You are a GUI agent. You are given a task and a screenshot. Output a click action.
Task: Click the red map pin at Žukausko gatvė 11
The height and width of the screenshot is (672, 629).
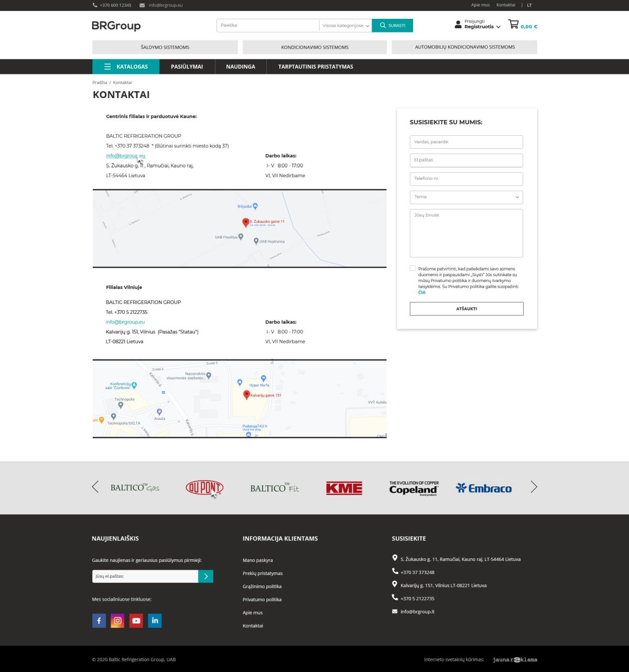pyautogui.click(x=245, y=222)
